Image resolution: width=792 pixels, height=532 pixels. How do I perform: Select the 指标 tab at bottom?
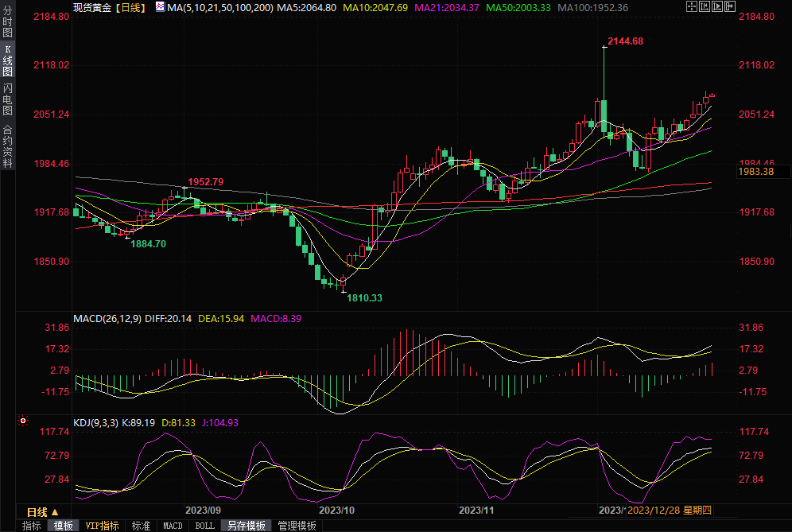point(32,526)
